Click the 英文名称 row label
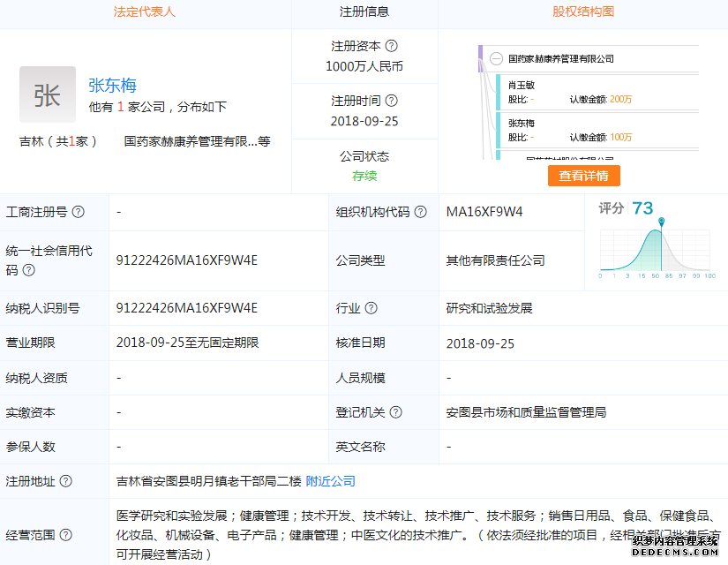This screenshot has width=728, height=565. [x=360, y=447]
